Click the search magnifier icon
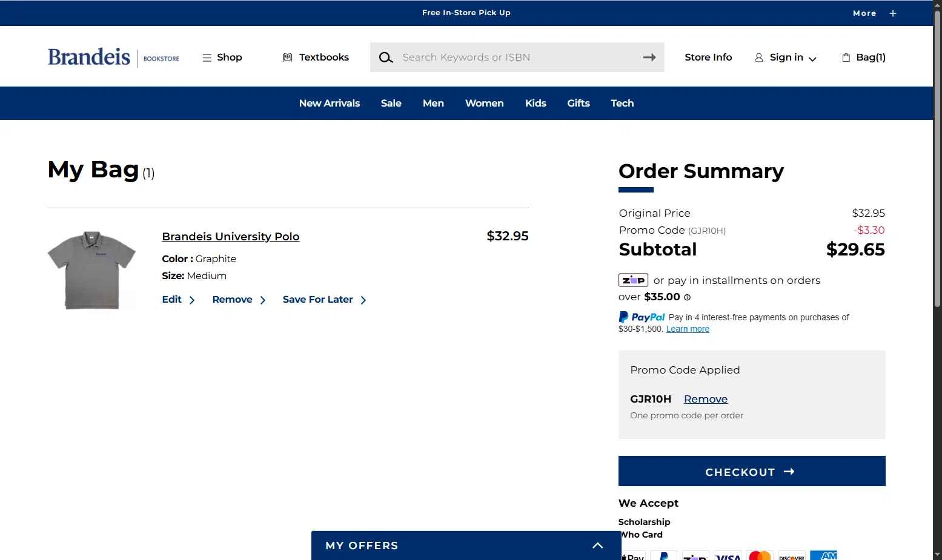This screenshot has width=942, height=560. [386, 58]
